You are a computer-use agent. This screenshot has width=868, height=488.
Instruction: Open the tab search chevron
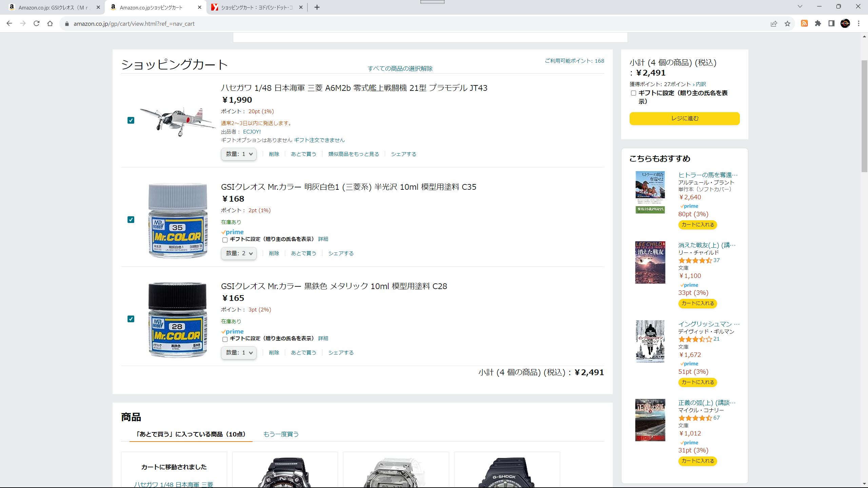click(800, 6)
